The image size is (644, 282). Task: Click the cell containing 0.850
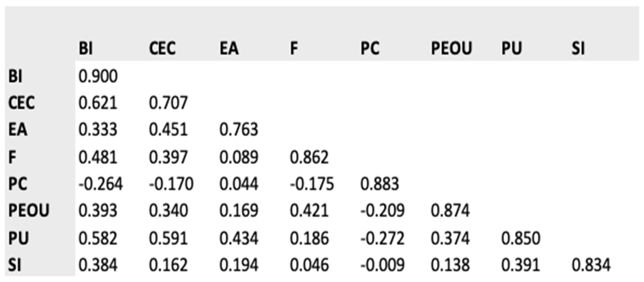(521, 238)
